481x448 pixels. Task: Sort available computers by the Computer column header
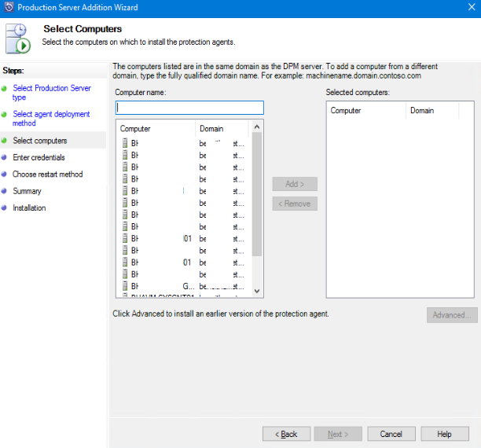(155, 128)
